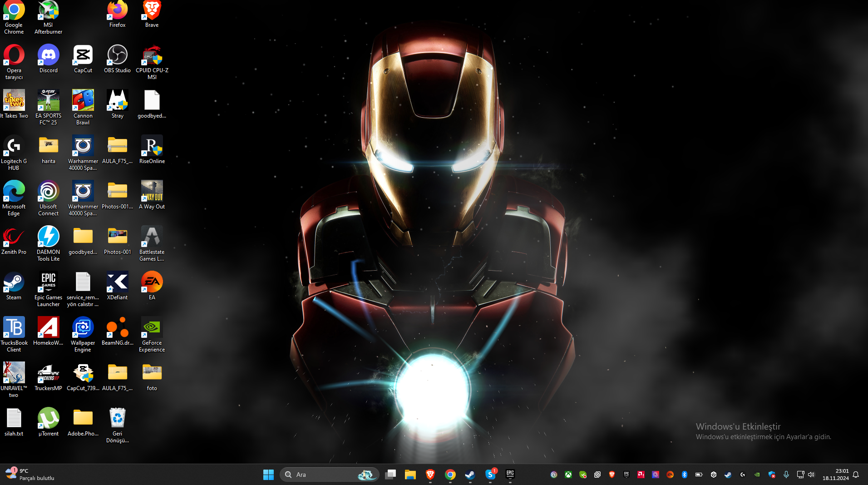868x485 pixels.
Task: Select the EA app desktop icon
Action: 152,286
